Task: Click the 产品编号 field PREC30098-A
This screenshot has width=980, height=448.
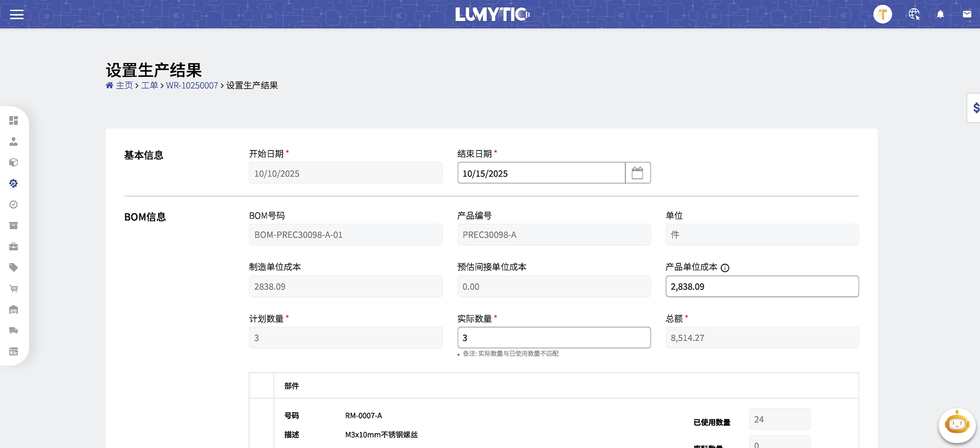Action: click(554, 235)
